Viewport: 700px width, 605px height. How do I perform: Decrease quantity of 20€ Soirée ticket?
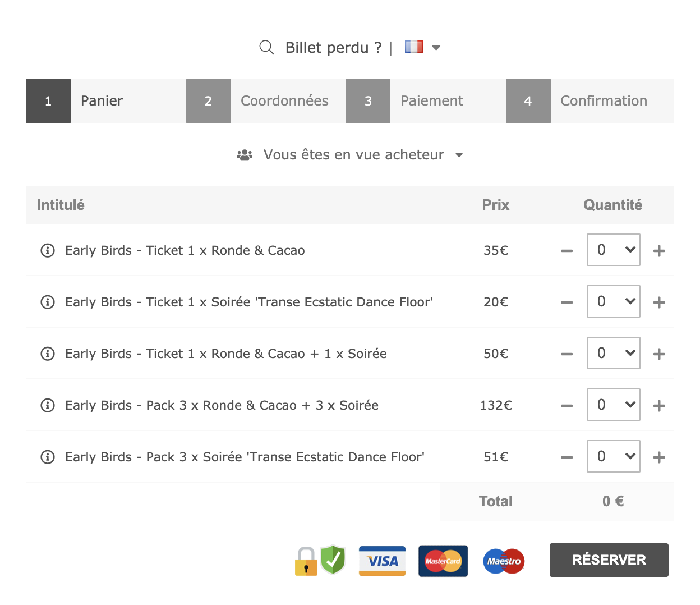pyautogui.click(x=567, y=302)
